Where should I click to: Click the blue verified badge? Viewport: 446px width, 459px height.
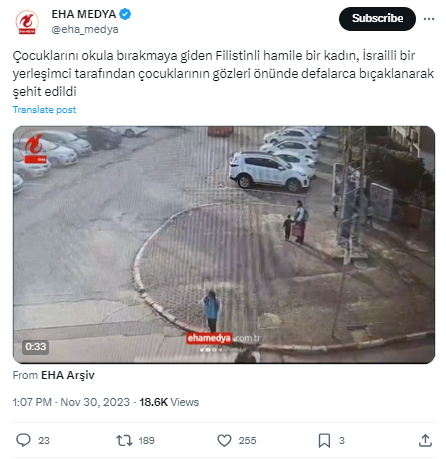(x=125, y=14)
